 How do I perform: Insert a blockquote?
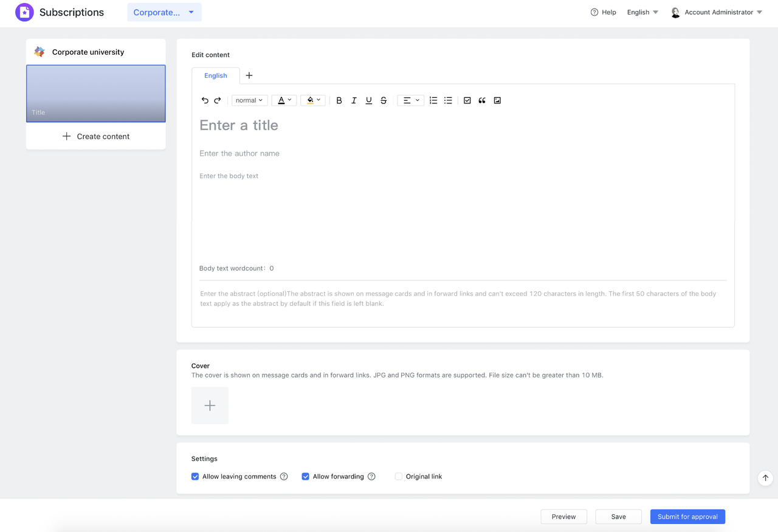click(482, 100)
